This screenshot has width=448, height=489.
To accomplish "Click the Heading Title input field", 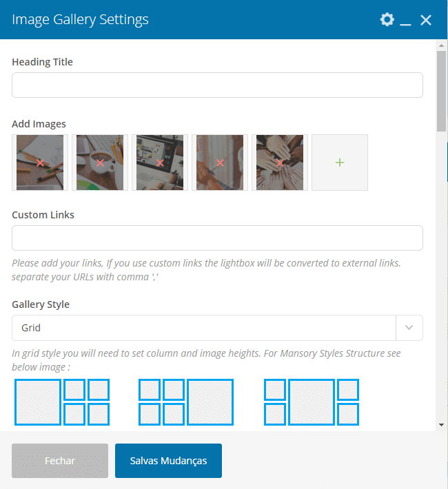I will [x=217, y=85].
